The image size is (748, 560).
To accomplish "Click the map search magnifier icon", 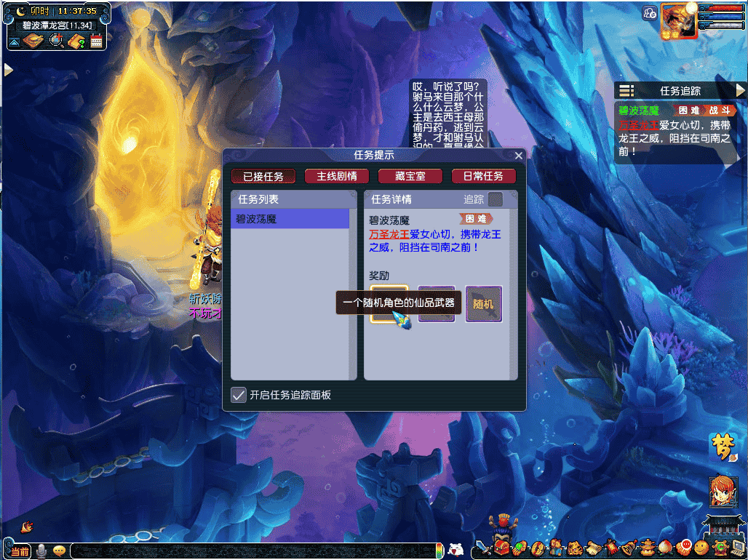I will 56,41.
